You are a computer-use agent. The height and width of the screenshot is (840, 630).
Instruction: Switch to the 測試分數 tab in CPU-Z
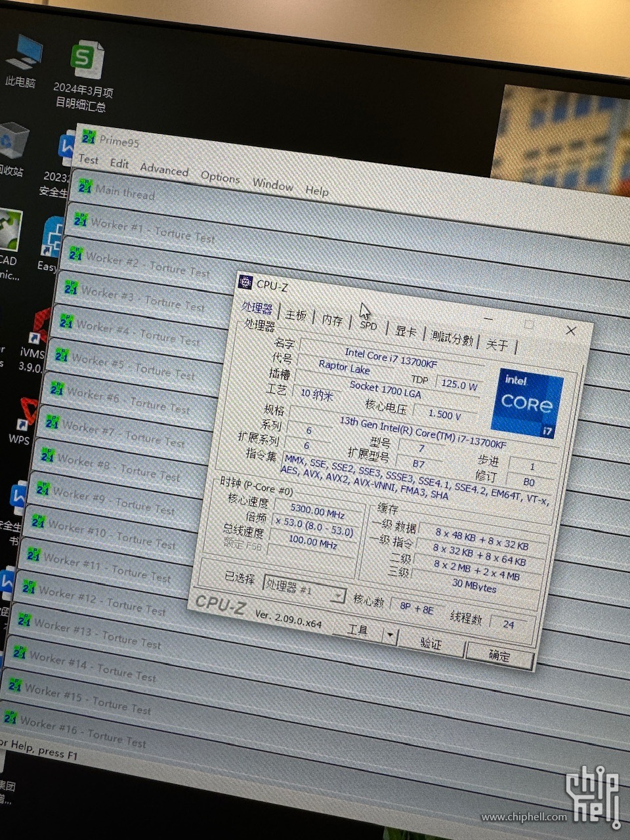pyautogui.click(x=452, y=339)
